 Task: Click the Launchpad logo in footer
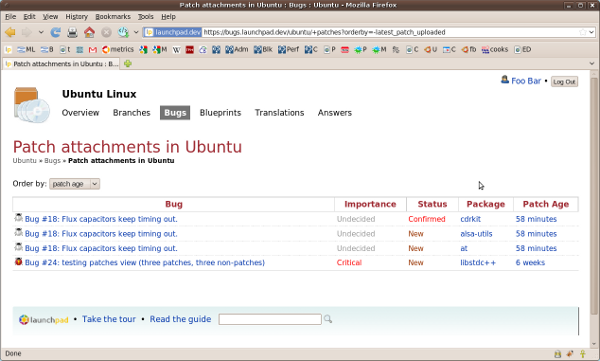(x=44, y=320)
